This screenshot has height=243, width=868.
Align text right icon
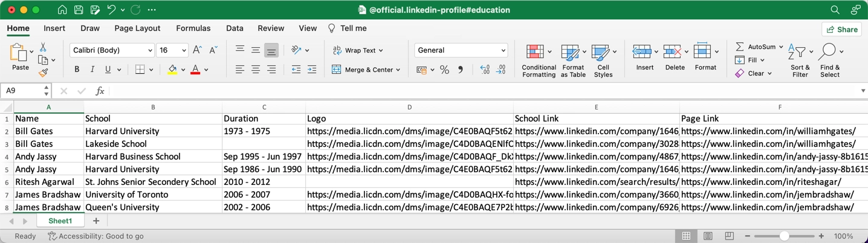(x=271, y=70)
